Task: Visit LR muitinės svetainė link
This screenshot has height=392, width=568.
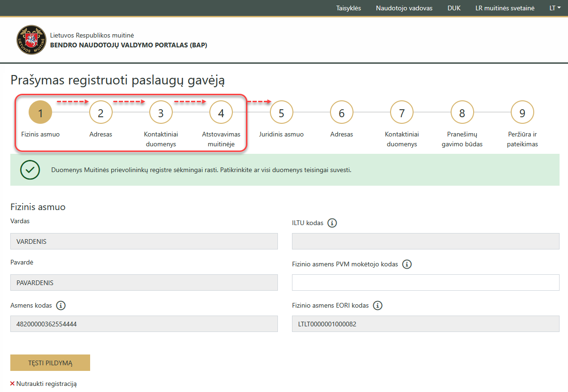Action: click(x=505, y=8)
